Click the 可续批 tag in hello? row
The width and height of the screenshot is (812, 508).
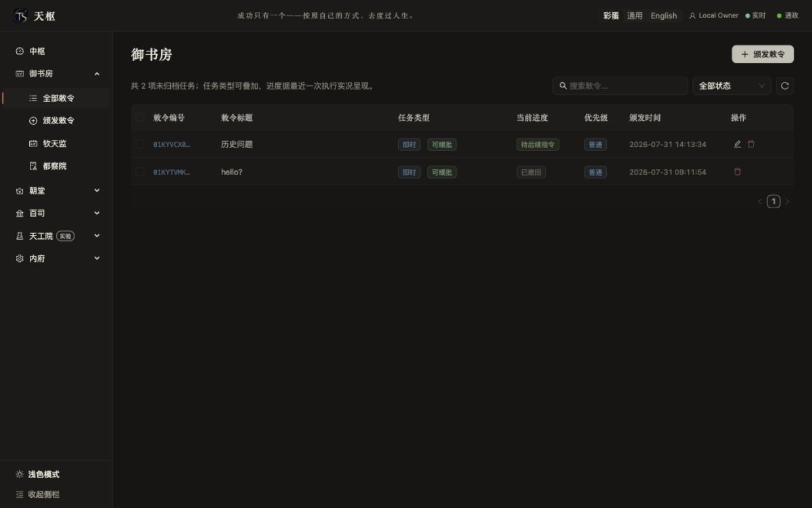[x=442, y=172]
